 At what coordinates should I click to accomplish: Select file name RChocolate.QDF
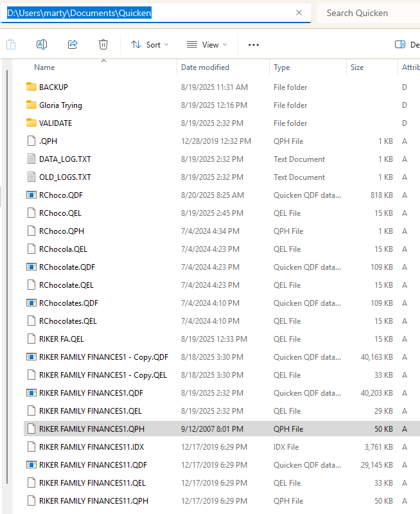pos(67,267)
